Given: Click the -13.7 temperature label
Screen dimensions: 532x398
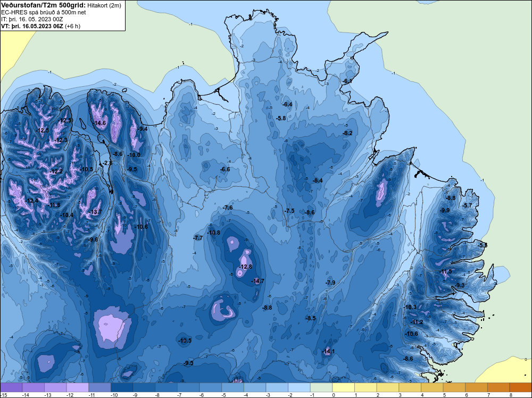Looking at the screenshot, I should (x=95, y=212).
